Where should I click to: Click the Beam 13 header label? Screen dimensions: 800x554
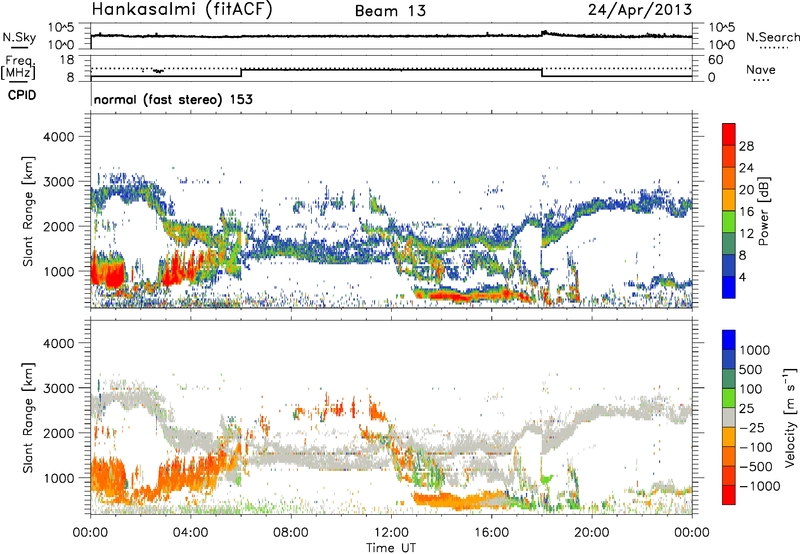click(x=390, y=11)
